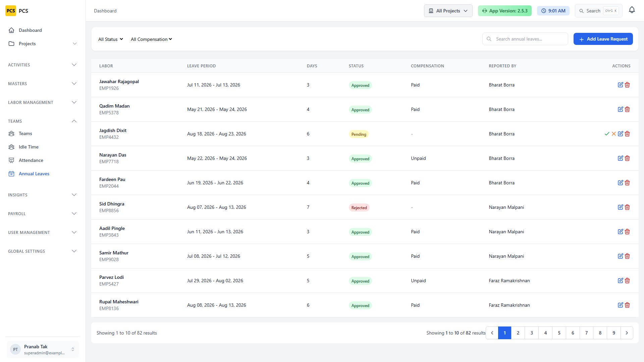Approve Jagdish Dixit's pending leave checkmark
644x362 pixels.
[607, 134]
